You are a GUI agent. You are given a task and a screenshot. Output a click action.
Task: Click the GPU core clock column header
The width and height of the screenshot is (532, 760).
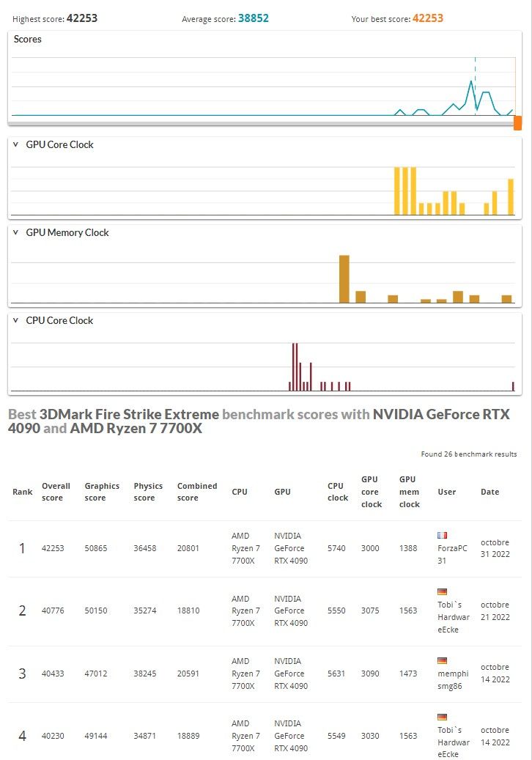tap(372, 492)
